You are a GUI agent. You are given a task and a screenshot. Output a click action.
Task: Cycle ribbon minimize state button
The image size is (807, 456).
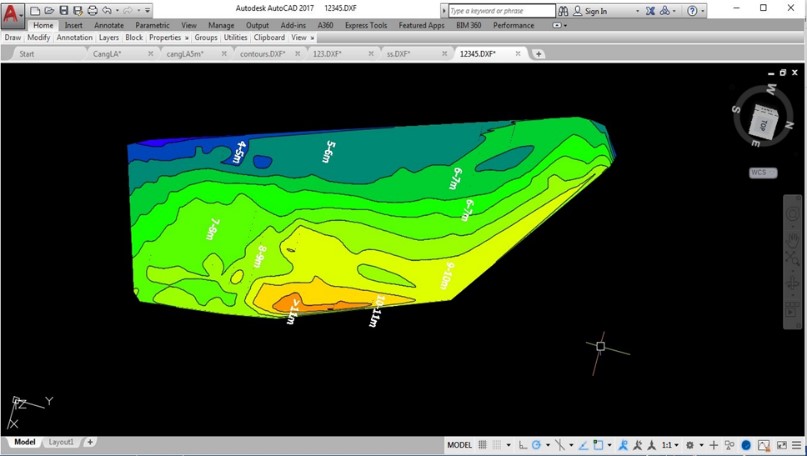click(x=559, y=25)
